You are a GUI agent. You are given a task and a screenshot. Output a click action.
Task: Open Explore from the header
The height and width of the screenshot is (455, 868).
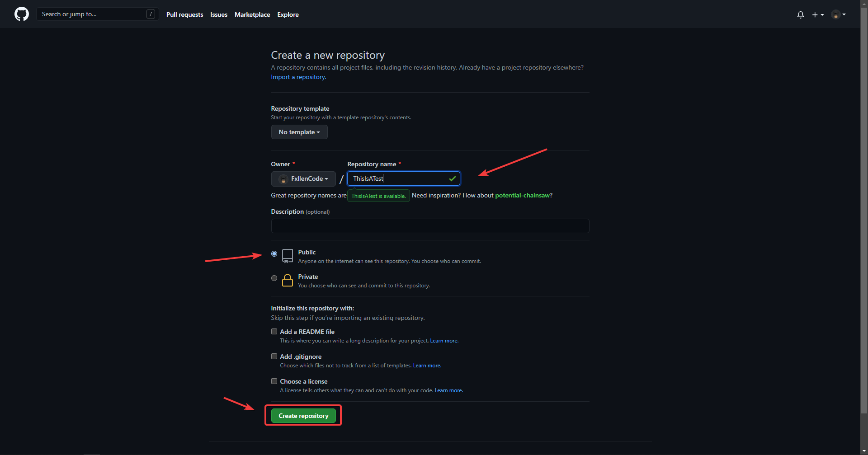coord(288,14)
